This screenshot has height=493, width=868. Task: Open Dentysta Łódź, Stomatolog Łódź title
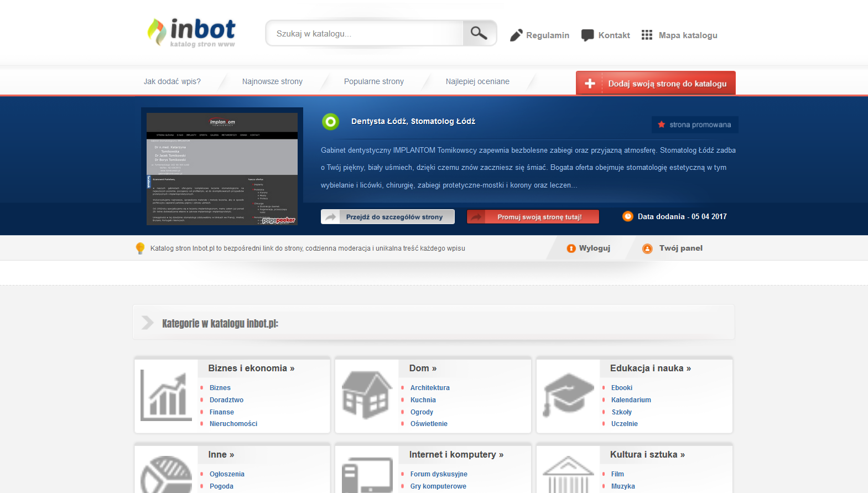tap(413, 121)
